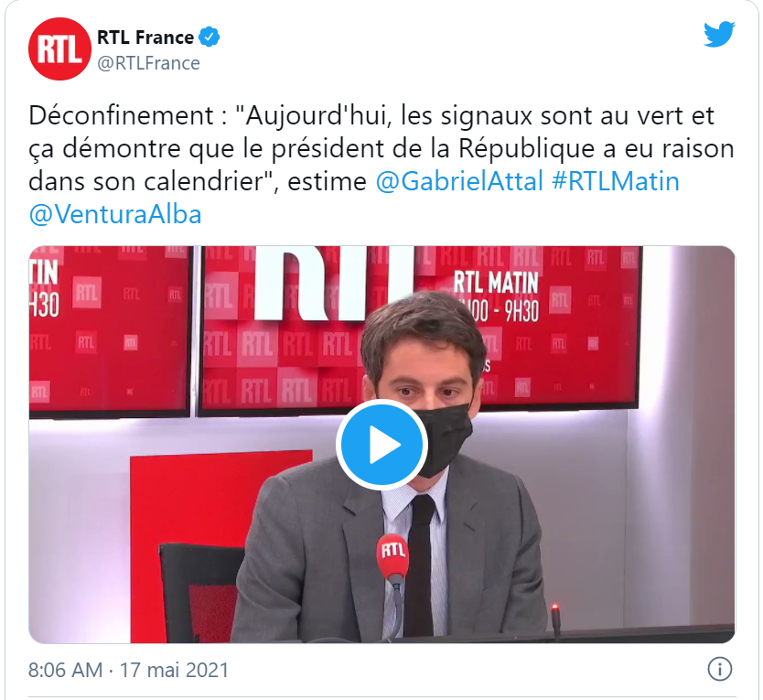The height and width of the screenshot is (700, 763).
Task: Open the RTL France profile avatar
Action: [x=59, y=48]
